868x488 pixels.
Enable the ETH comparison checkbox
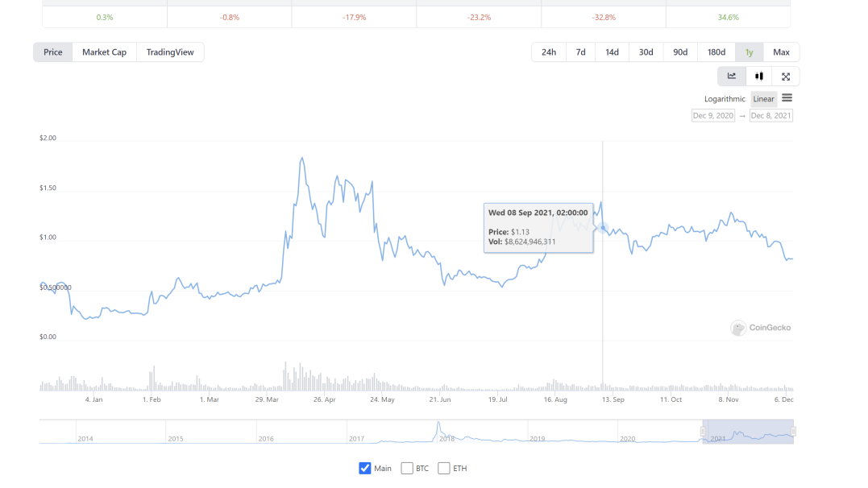[444, 469]
